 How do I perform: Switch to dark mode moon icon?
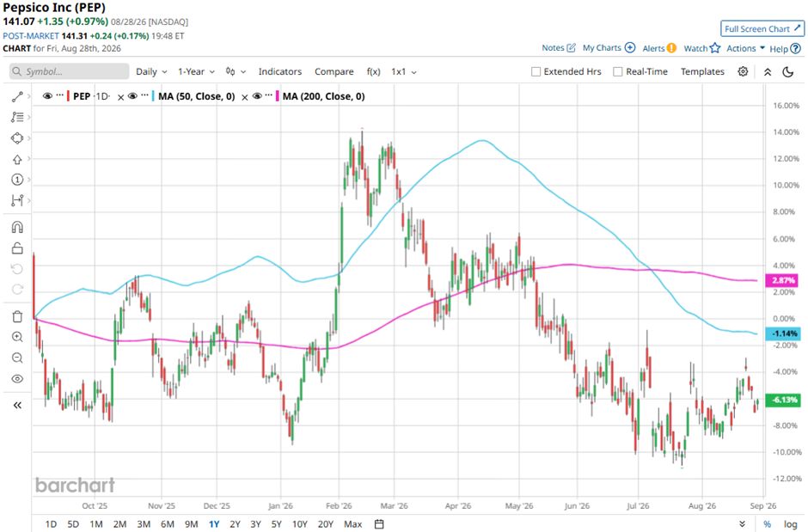(788, 71)
